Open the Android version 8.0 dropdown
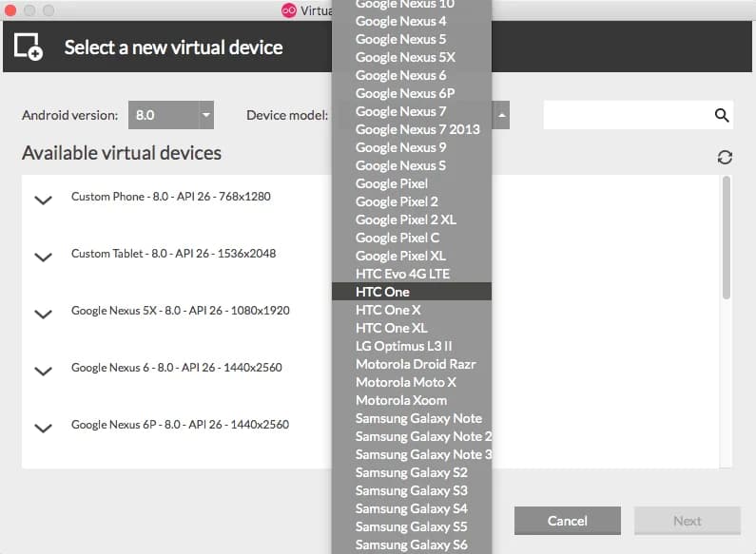 (x=170, y=115)
